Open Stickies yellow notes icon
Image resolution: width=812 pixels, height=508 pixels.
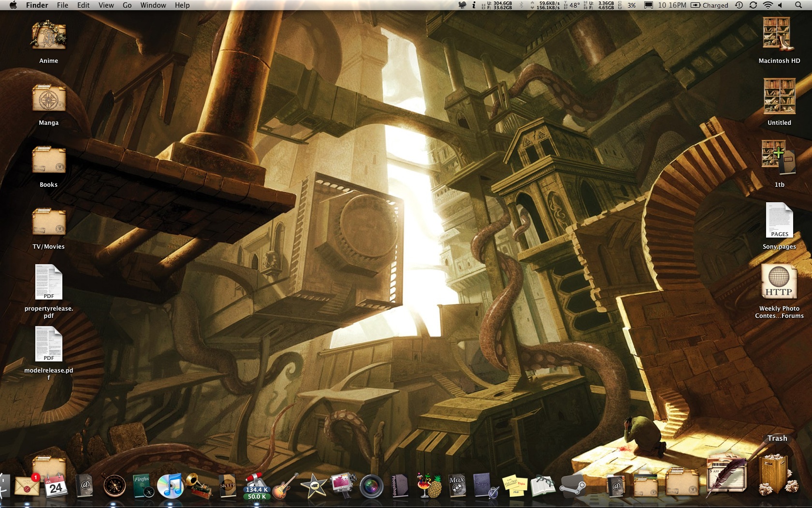[514, 486]
